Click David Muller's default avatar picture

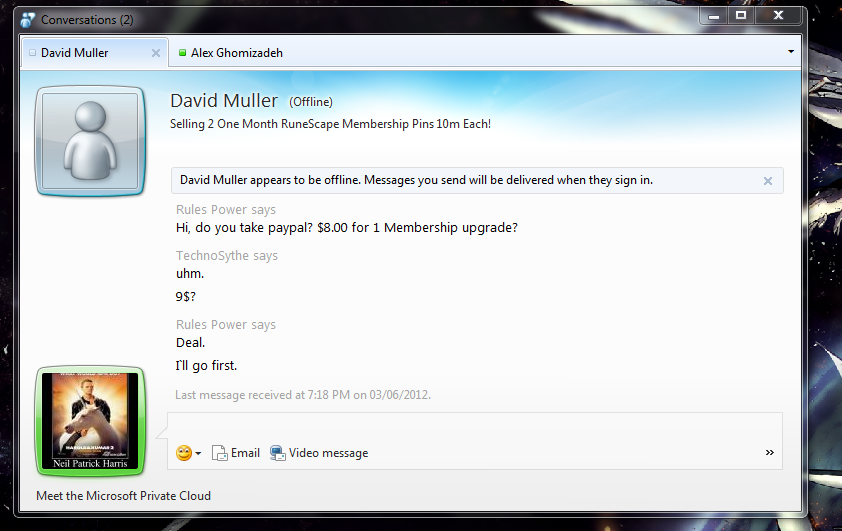pos(90,141)
